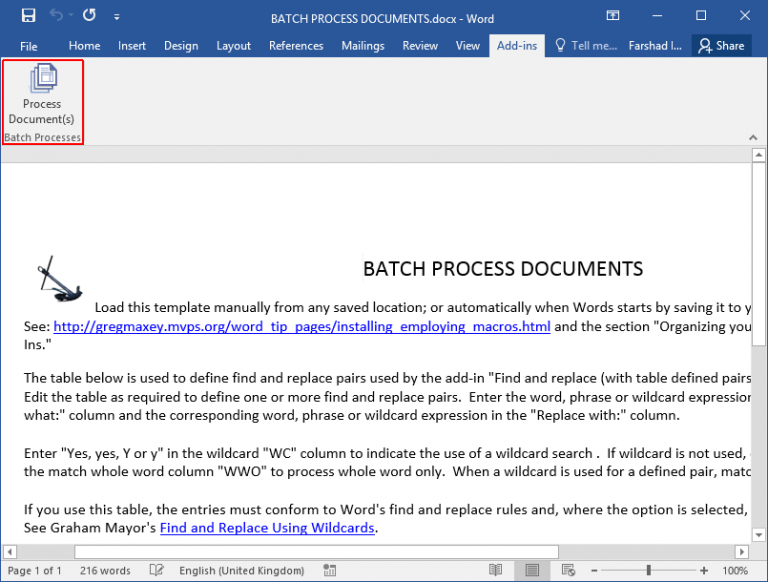Open Ribbon Display Options menu
768x582 pixels.
point(612,16)
